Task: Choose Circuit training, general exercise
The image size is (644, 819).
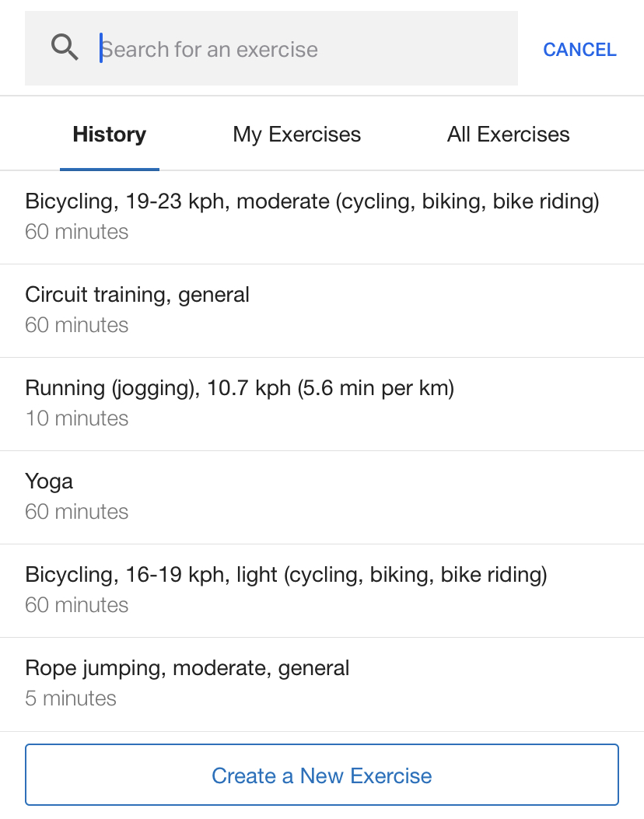Action: click(138, 296)
